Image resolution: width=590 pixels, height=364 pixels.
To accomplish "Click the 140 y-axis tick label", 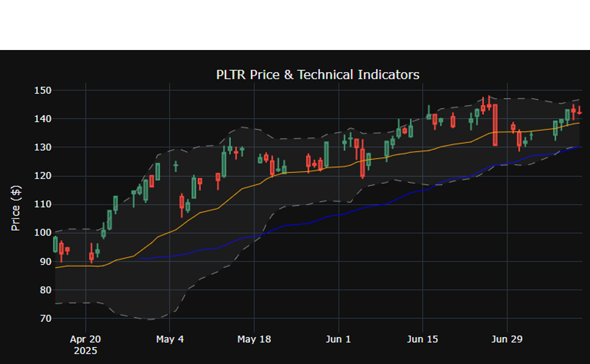I will click(43, 119).
